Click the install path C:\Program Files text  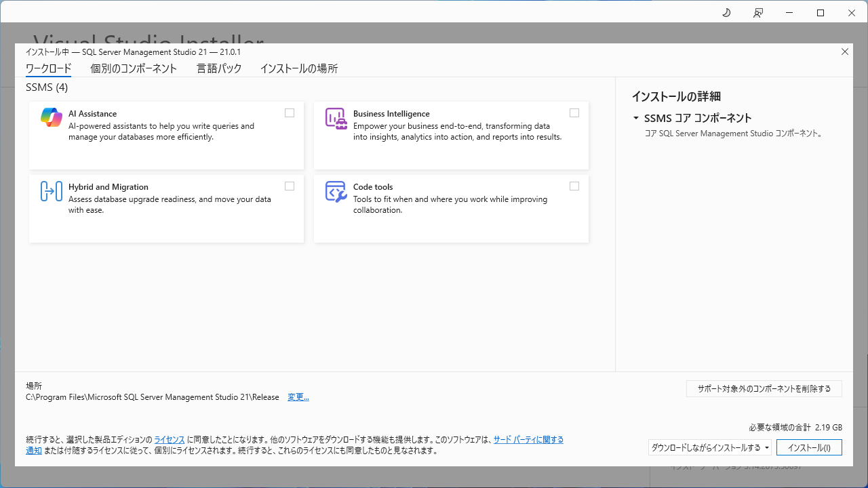click(153, 397)
